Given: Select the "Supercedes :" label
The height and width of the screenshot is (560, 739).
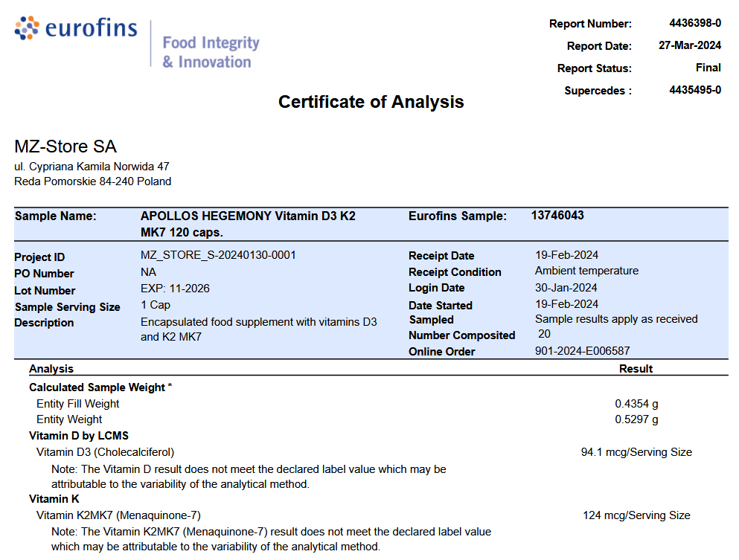Looking at the screenshot, I should click(598, 91).
